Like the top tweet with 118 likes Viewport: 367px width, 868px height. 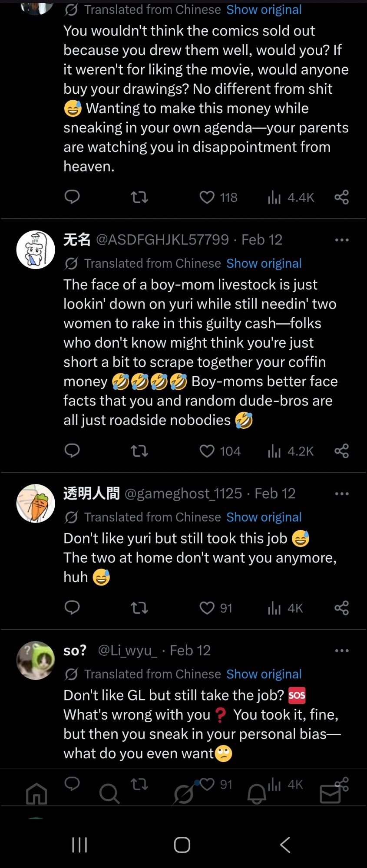207,197
